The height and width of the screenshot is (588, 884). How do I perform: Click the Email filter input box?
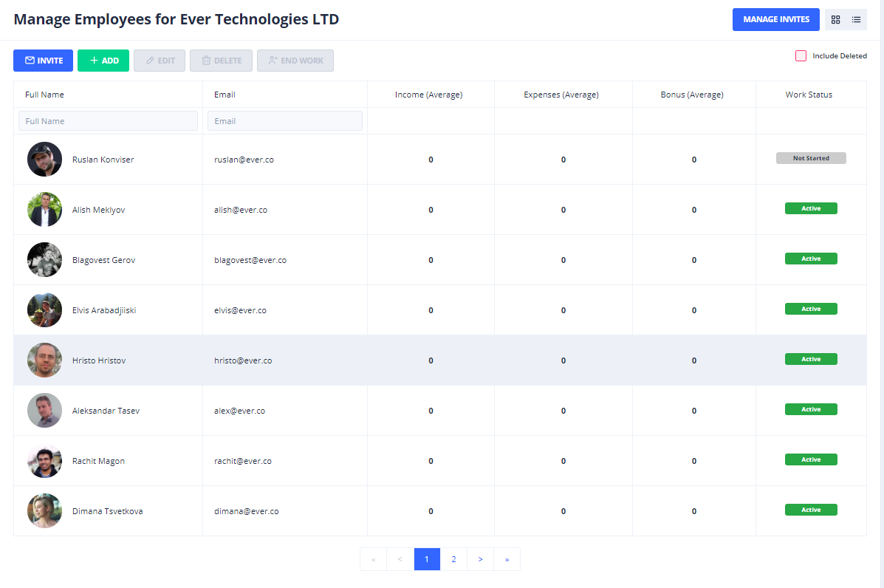(x=285, y=121)
